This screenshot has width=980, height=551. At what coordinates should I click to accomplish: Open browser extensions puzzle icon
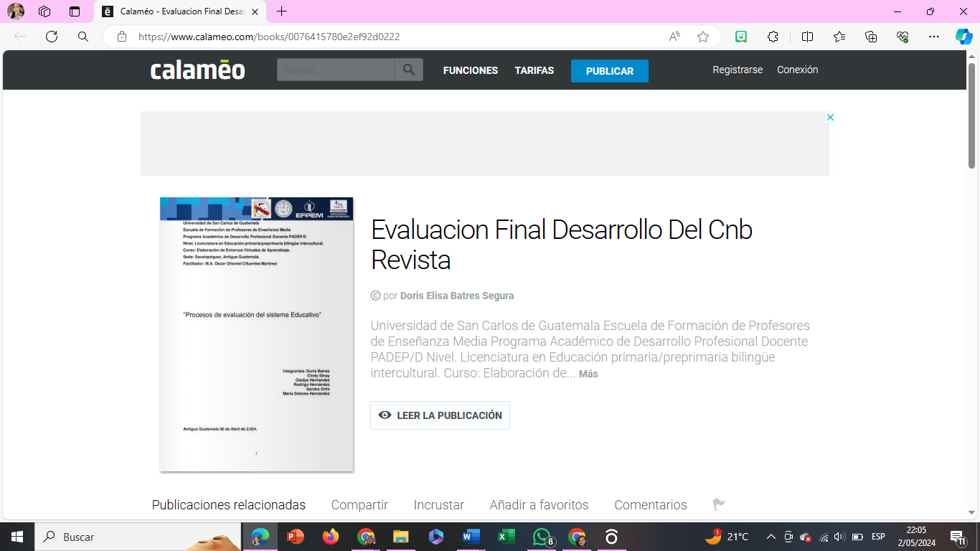point(773,37)
